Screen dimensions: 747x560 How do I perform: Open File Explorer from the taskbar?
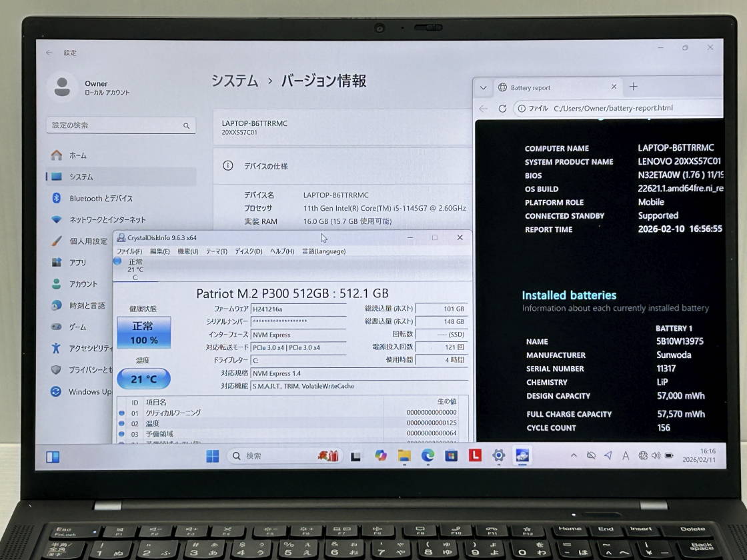[404, 455]
